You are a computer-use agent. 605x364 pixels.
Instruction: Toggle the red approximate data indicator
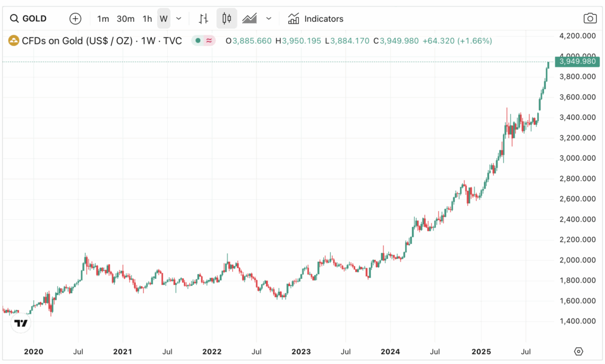(x=209, y=41)
